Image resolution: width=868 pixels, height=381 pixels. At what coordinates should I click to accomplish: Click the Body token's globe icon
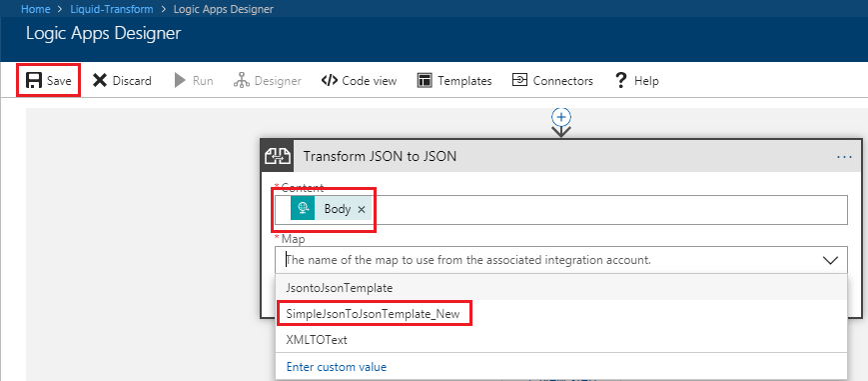tap(303, 209)
